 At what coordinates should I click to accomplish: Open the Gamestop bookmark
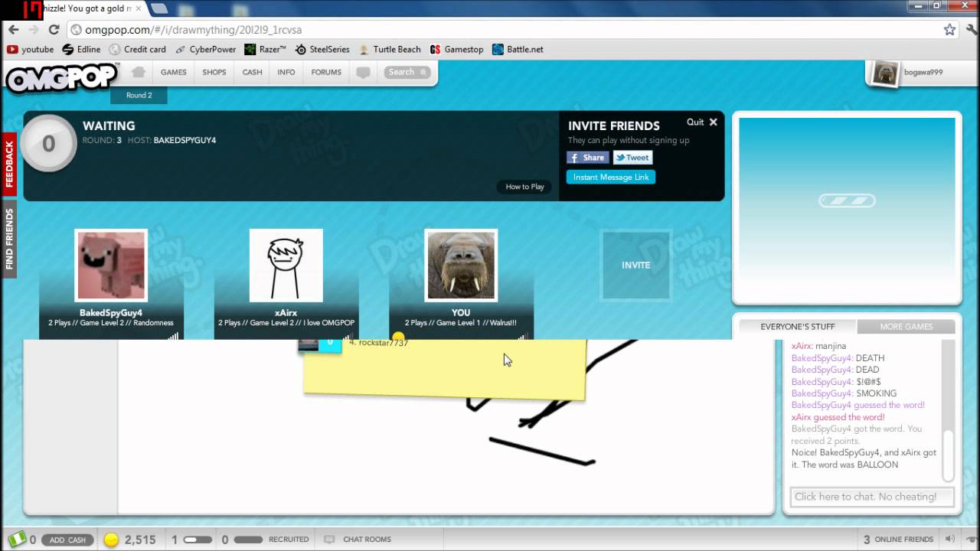coord(456,49)
